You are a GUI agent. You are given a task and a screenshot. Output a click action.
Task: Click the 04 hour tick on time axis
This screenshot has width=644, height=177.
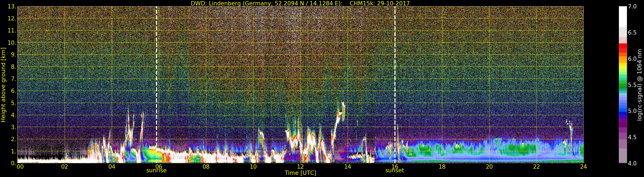click(112, 167)
